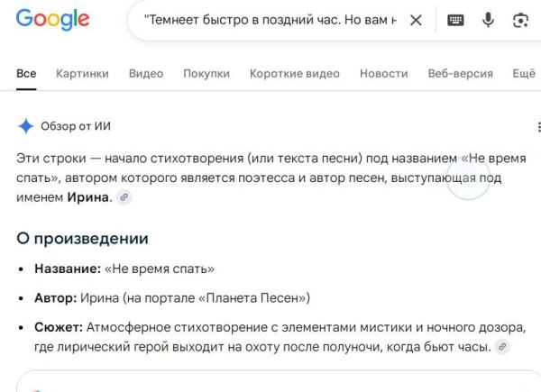This screenshot has width=541, height=392.
Task: Open the on-screen keyboard icon
Action: point(455,21)
